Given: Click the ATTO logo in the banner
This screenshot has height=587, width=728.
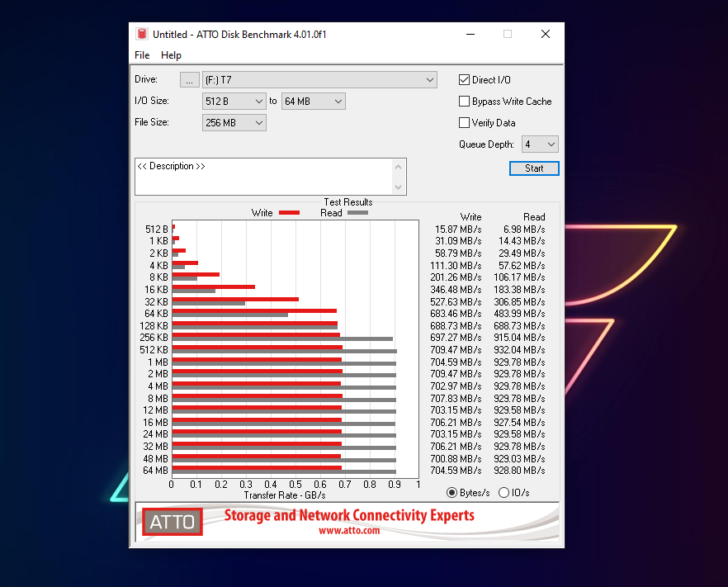Looking at the screenshot, I should point(173,522).
